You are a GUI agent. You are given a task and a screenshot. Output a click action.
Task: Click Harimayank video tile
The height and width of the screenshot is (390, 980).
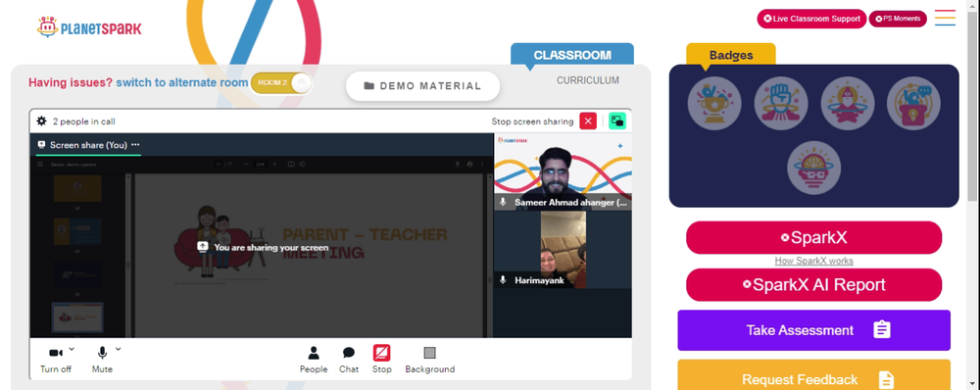coord(563,249)
